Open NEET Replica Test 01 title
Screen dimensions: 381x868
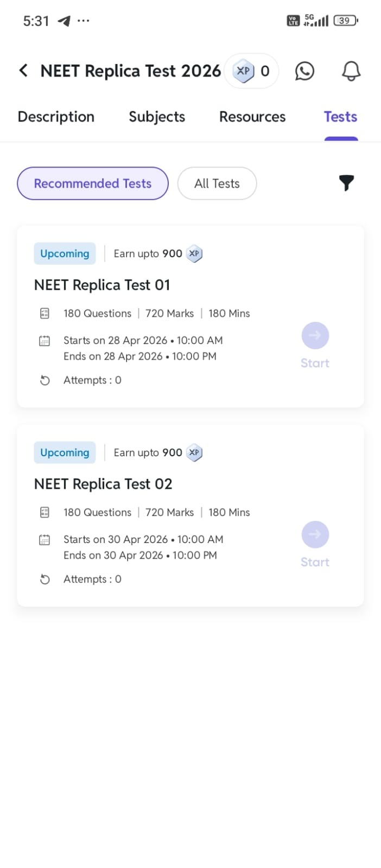pyautogui.click(x=102, y=285)
